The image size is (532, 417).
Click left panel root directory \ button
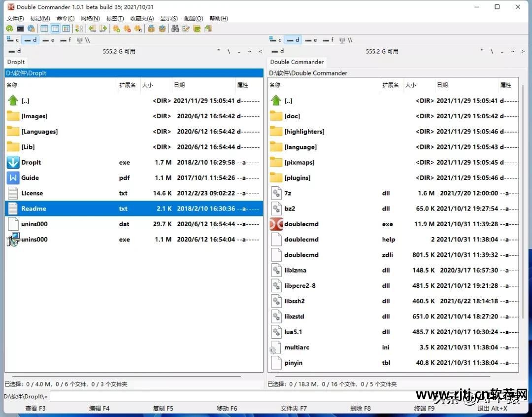pyautogui.click(x=229, y=51)
